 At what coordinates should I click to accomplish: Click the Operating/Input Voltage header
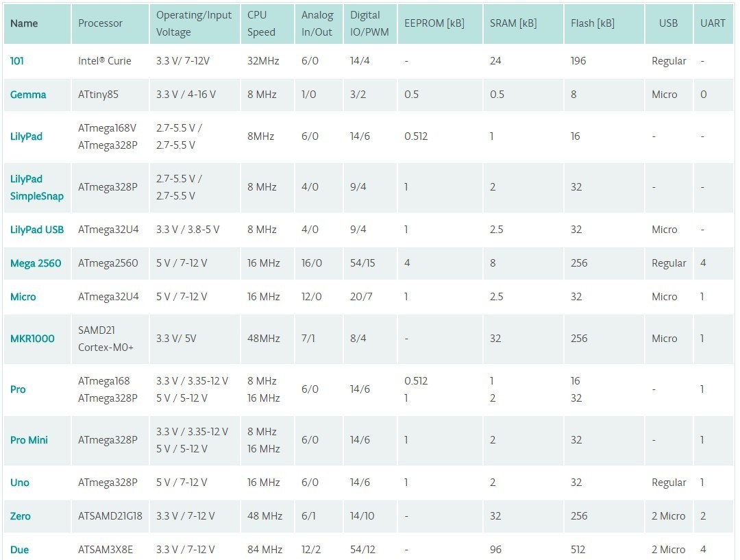click(x=195, y=23)
